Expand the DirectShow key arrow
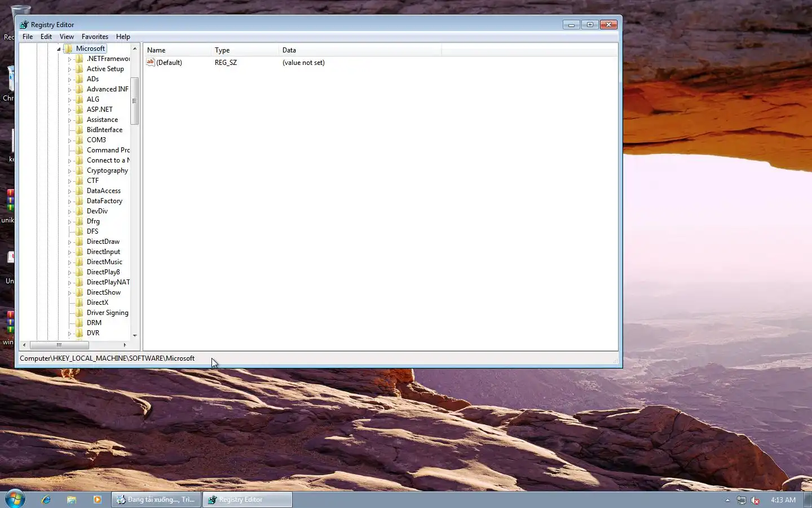 pos(69,293)
